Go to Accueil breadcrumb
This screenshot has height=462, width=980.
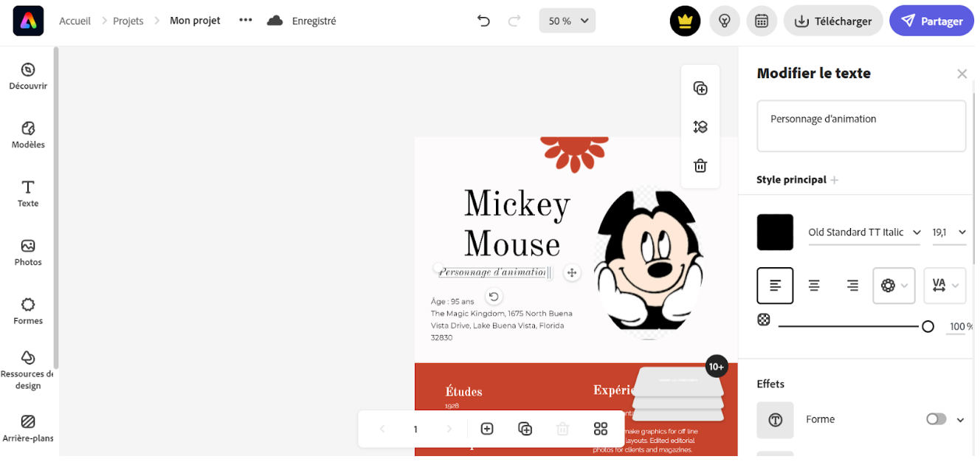(75, 21)
